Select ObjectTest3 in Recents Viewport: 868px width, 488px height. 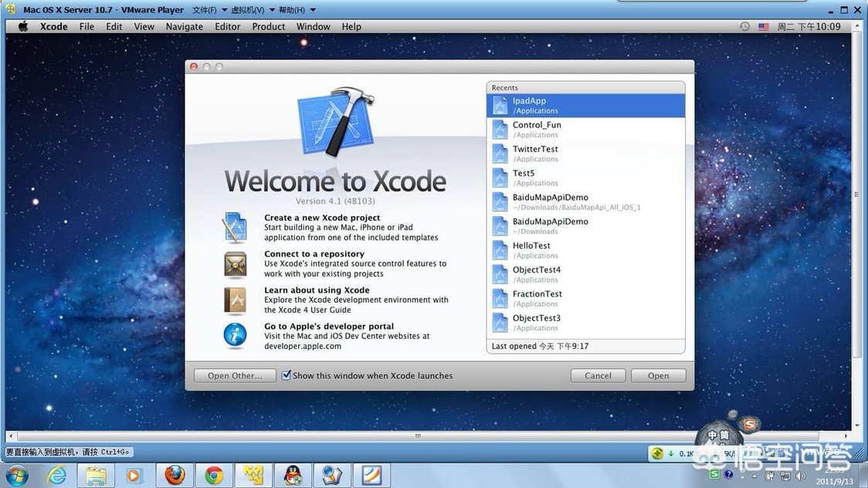pos(585,323)
